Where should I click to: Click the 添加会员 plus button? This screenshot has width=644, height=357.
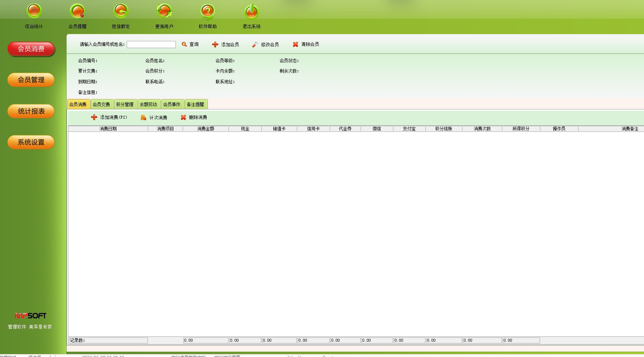226,45
